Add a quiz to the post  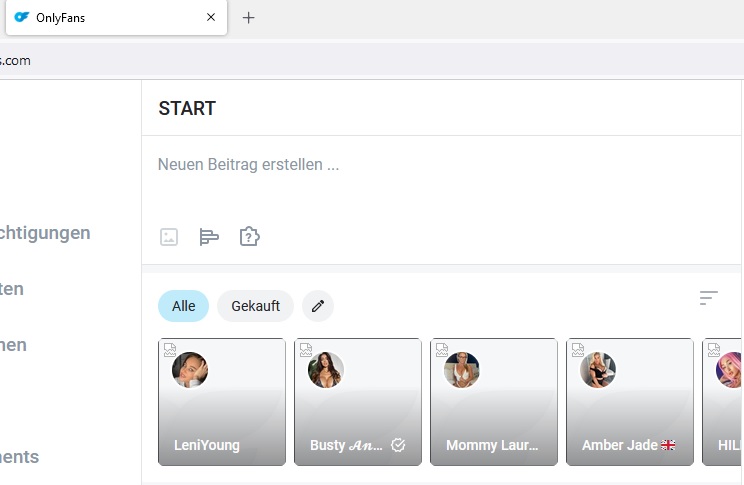pos(249,237)
